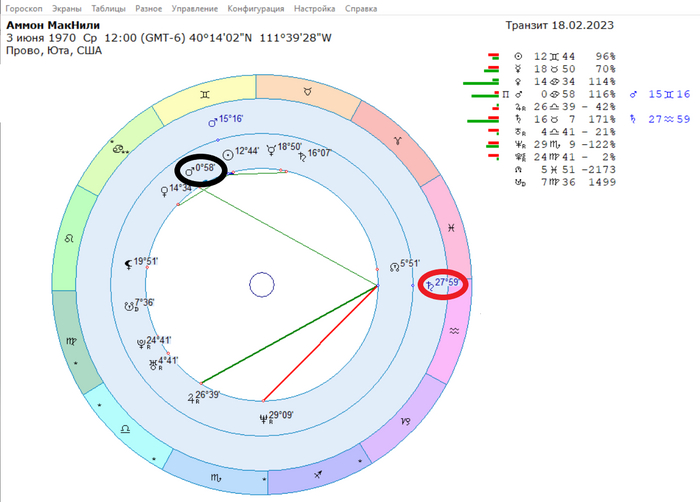The width and height of the screenshot is (700, 502).
Task: Select natal Sun glyph at 12°44'
Action: (x=228, y=155)
